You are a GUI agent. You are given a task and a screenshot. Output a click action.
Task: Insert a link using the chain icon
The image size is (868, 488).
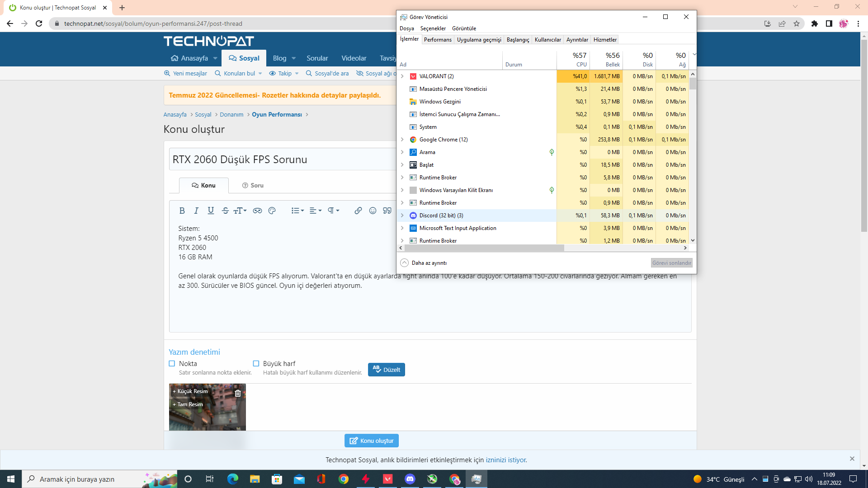[x=358, y=211]
